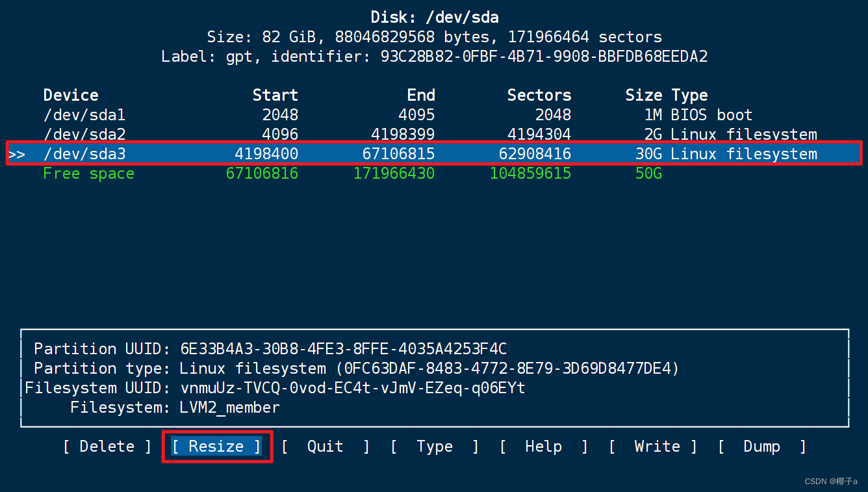Click start sector 4198400
The height and width of the screenshot is (492, 868).
(266, 154)
